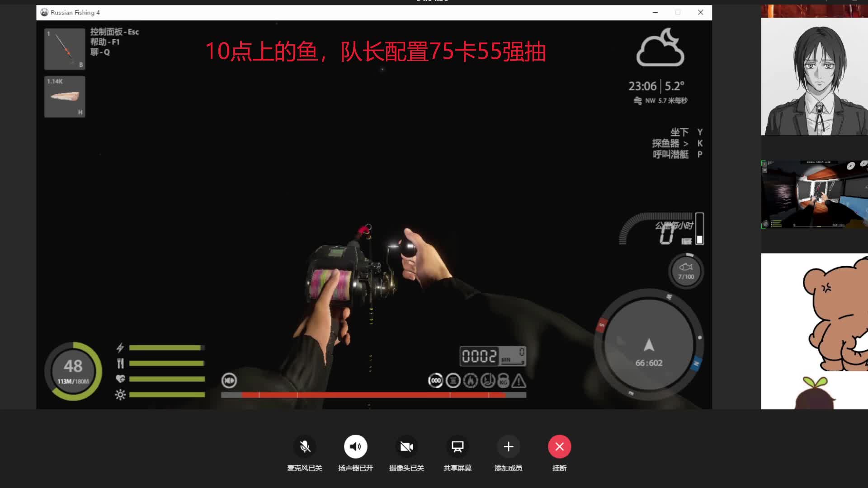The width and height of the screenshot is (868, 488).
Task: Click the line tension (000) indicator icon
Action: coord(435,381)
